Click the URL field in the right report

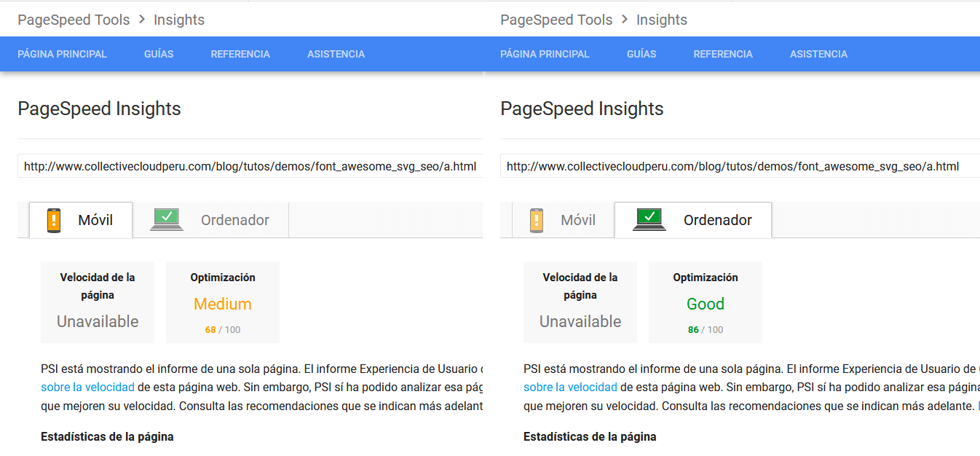740,166
